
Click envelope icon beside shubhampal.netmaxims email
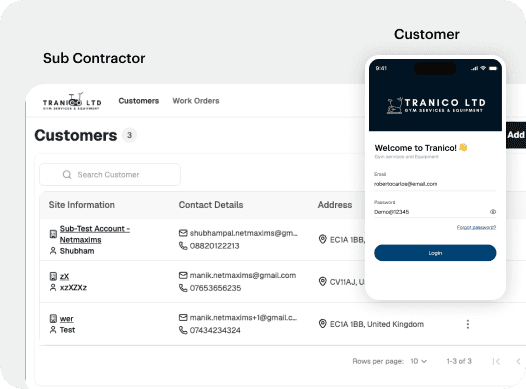(x=183, y=233)
